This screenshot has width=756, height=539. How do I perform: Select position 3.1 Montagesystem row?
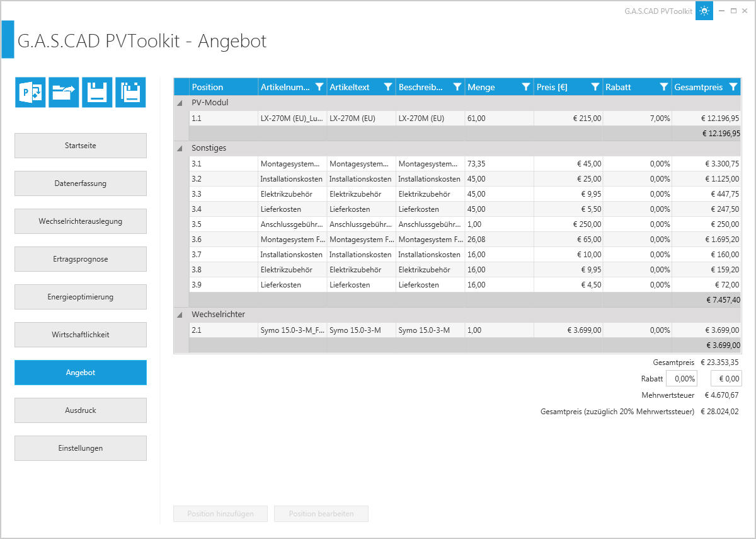(465, 163)
